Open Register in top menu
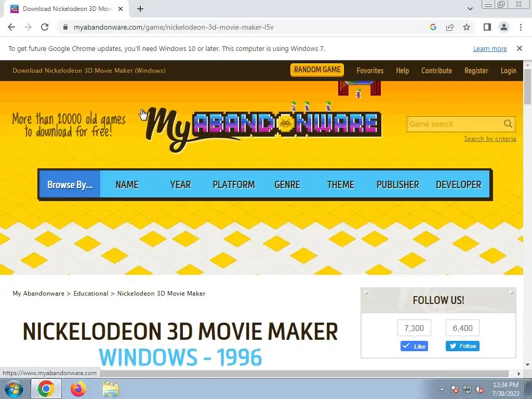Screen dimensions: 532x399 point(476,71)
